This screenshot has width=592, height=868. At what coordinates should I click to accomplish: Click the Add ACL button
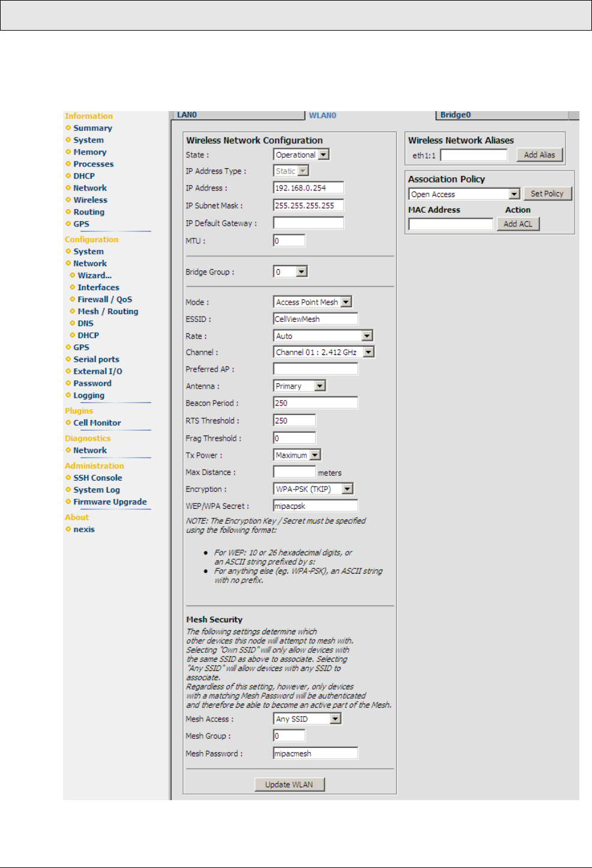click(x=518, y=224)
